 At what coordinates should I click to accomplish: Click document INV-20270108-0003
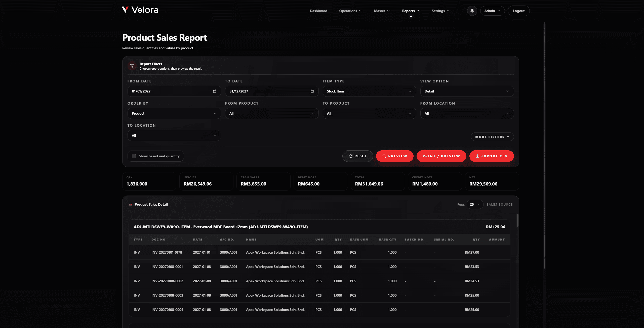click(x=167, y=295)
